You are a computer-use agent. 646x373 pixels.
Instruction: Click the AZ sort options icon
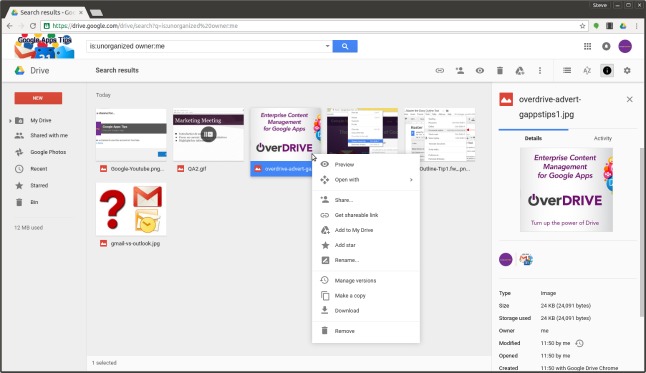pyautogui.click(x=587, y=70)
